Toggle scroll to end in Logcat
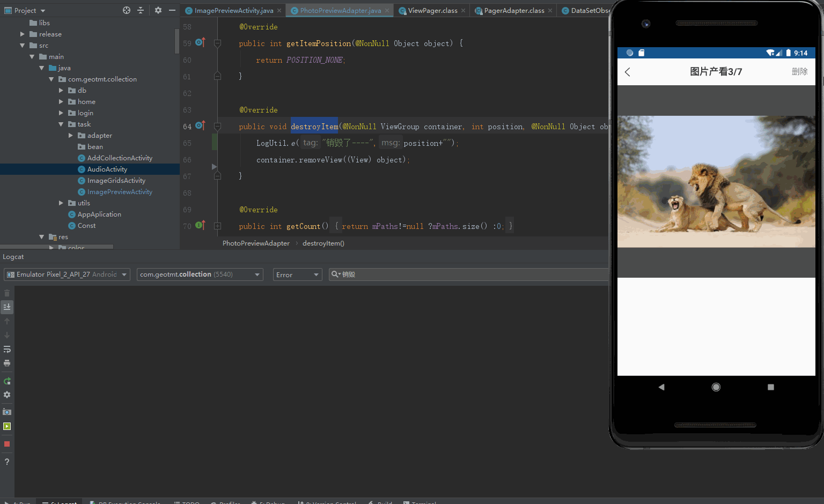This screenshot has width=824, height=504. tap(7, 307)
